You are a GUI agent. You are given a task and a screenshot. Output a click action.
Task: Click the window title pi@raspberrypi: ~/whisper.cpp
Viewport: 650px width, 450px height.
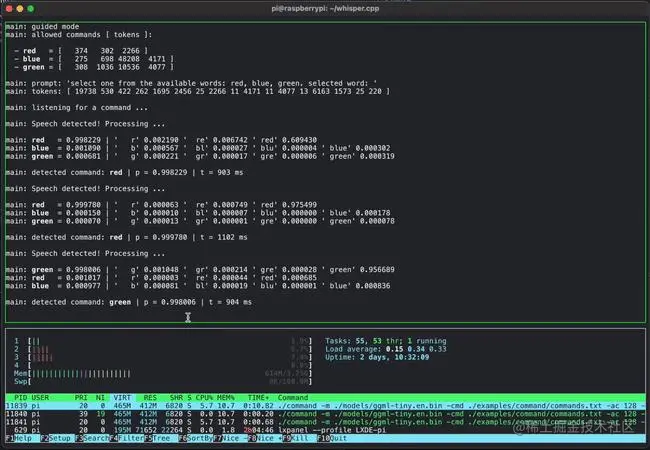325,8
